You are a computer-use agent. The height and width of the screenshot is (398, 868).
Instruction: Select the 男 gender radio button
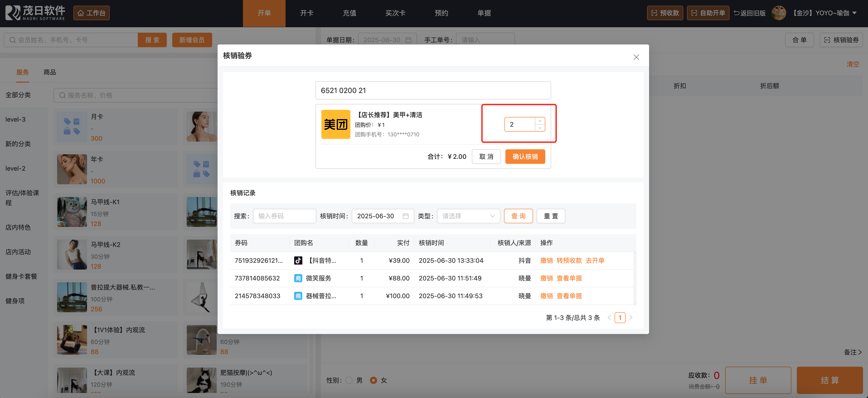click(349, 380)
